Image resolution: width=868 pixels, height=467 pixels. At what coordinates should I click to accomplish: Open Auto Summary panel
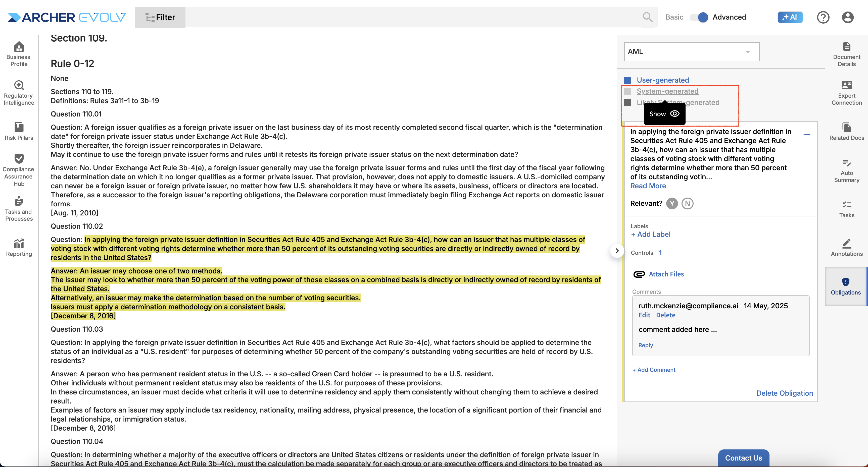pos(846,170)
